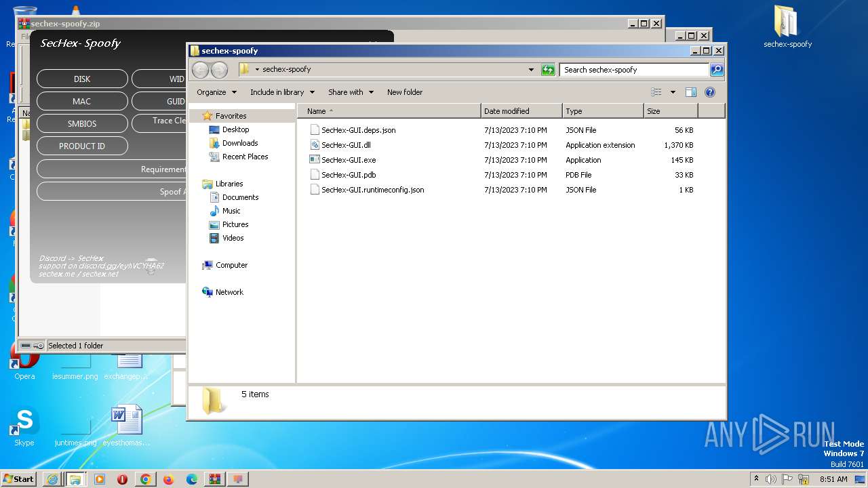
Task: Open the Music library
Action: (x=231, y=211)
